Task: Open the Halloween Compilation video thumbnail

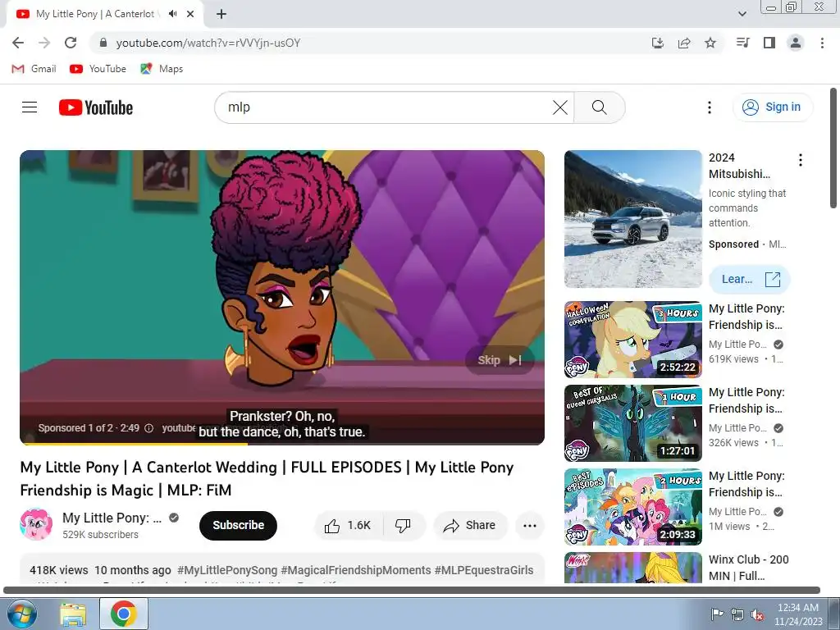Action: coord(632,340)
